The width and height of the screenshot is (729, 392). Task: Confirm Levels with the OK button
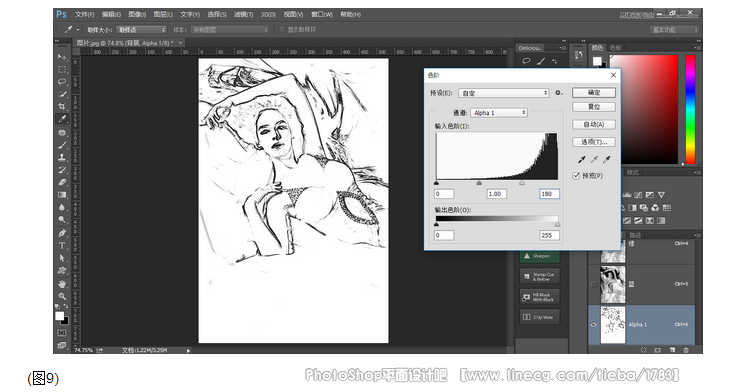pyautogui.click(x=594, y=93)
